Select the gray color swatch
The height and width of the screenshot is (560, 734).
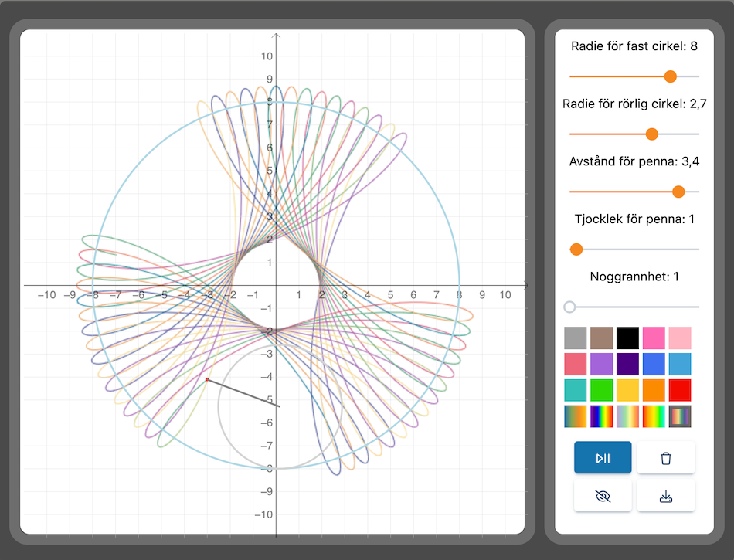(576, 338)
